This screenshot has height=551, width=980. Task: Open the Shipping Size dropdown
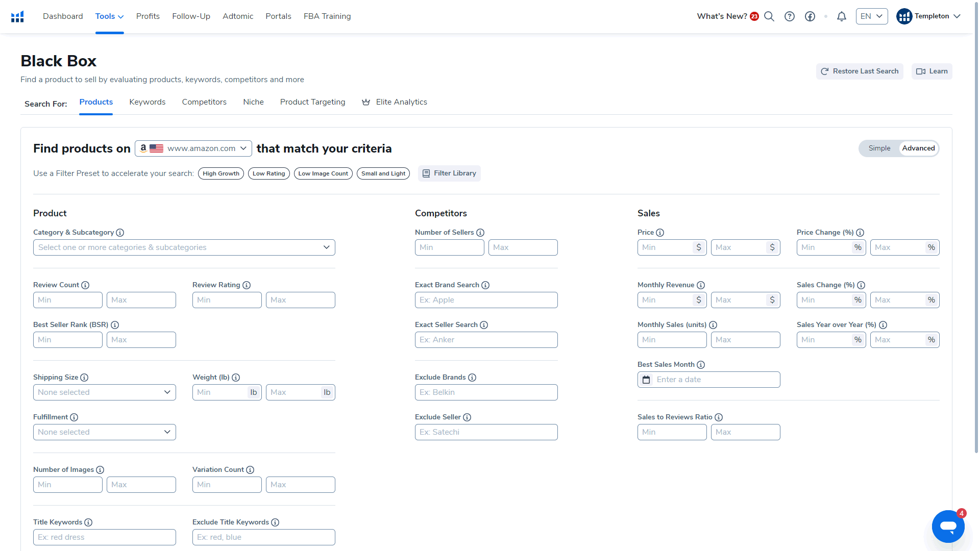(104, 391)
